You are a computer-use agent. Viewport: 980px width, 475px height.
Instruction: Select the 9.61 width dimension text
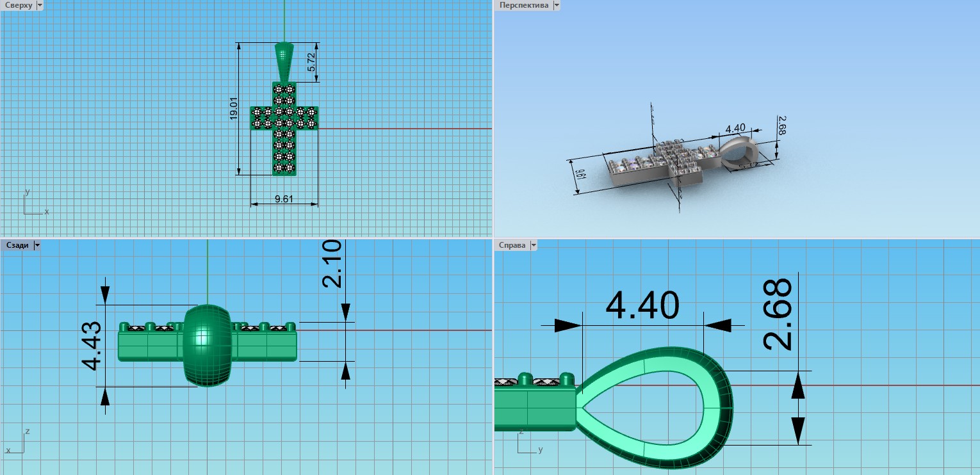pos(284,199)
